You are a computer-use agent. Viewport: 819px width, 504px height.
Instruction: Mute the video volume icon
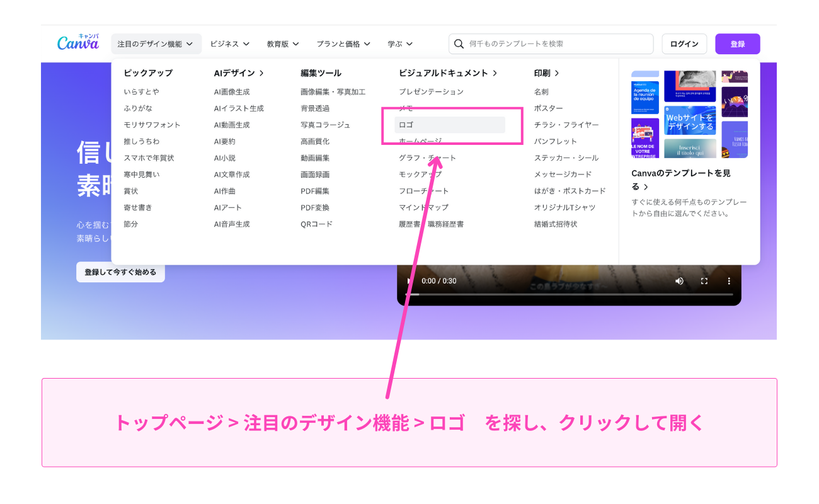pyautogui.click(x=679, y=281)
